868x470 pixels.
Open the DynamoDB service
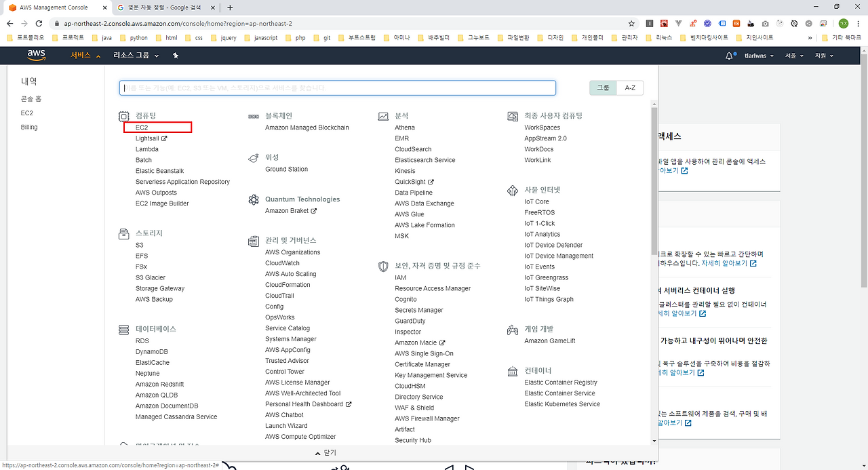click(152, 352)
